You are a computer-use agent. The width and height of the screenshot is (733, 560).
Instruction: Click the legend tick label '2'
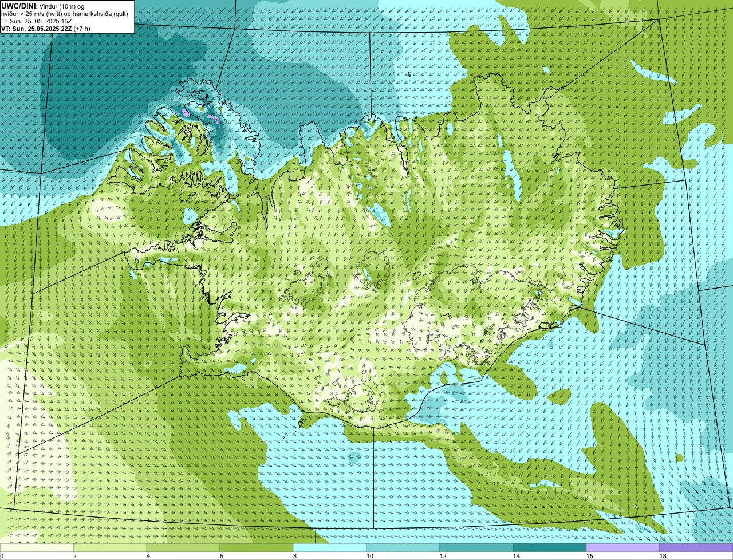[x=75, y=556]
